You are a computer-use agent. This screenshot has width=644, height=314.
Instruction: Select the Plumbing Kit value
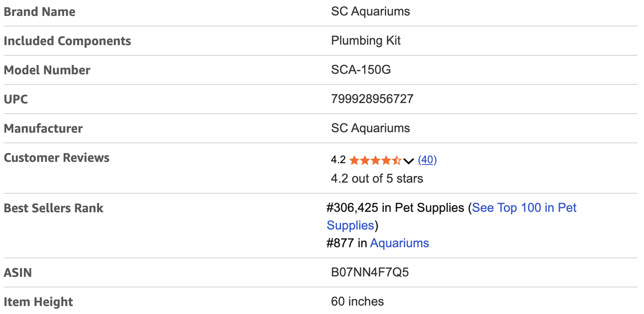pos(366,41)
